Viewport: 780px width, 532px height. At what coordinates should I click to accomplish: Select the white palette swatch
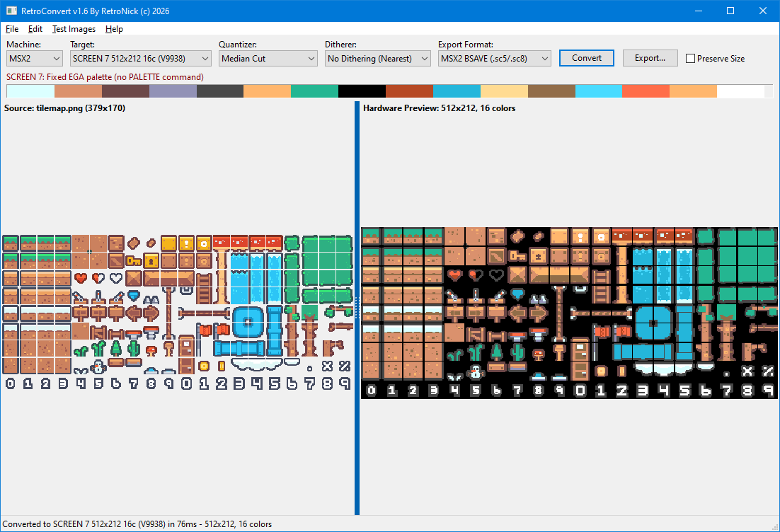coord(740,91)
